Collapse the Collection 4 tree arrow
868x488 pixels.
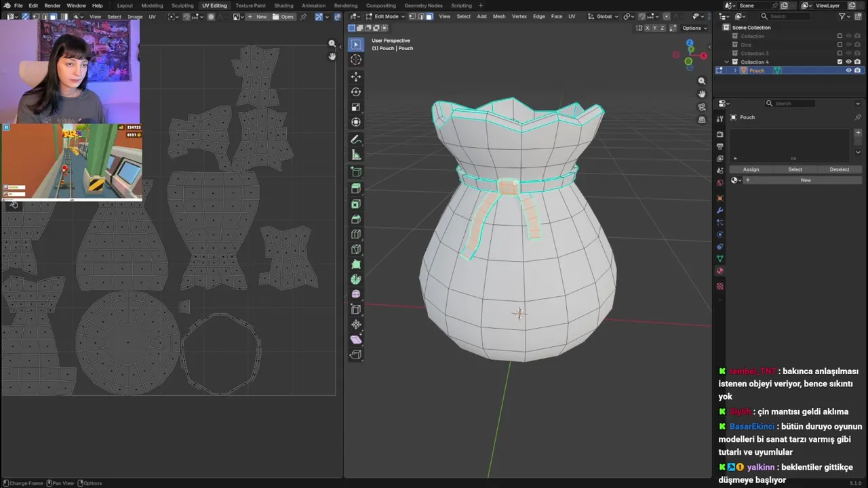[x=727, y=62]
